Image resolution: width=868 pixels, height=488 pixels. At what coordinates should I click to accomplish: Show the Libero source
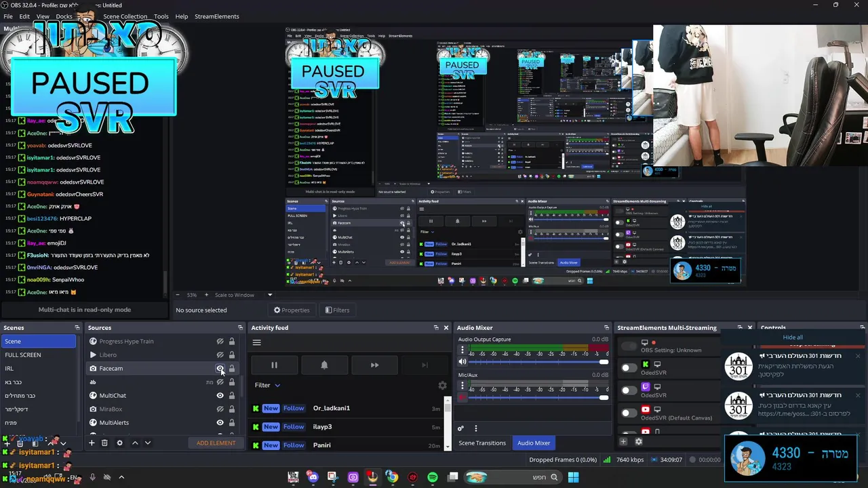coord(220,355)
